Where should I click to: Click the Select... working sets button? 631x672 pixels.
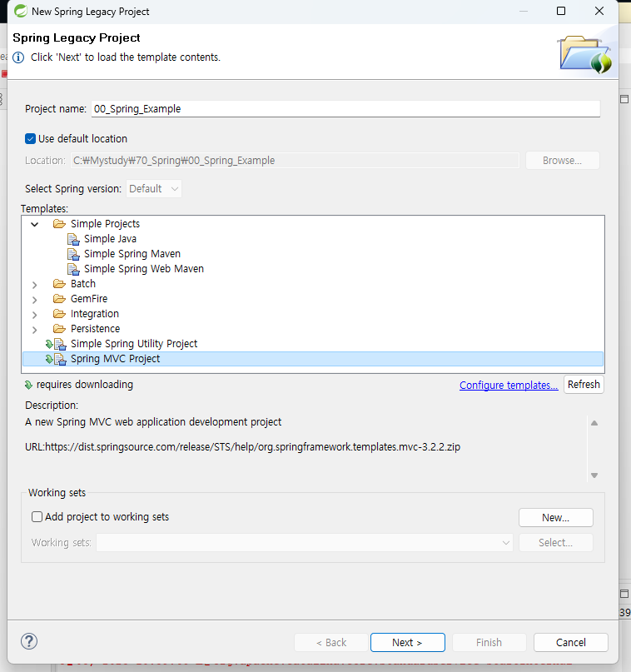555,543
